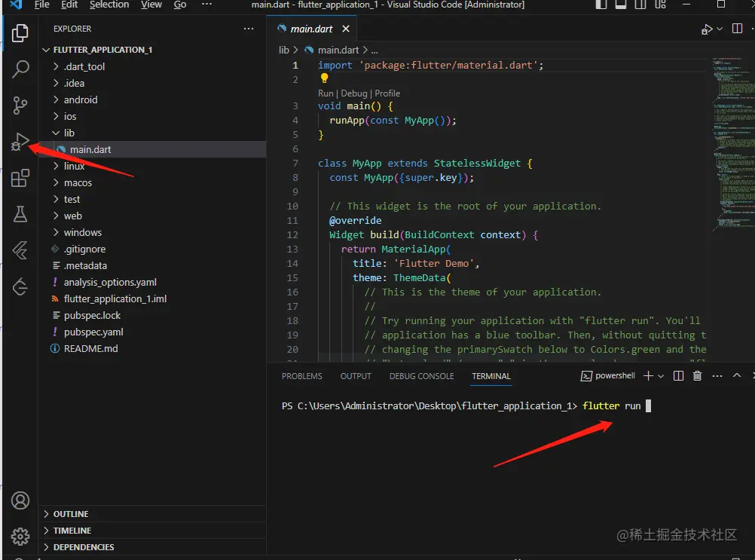Close the main.dart editor tab

(x=346, y=29)
